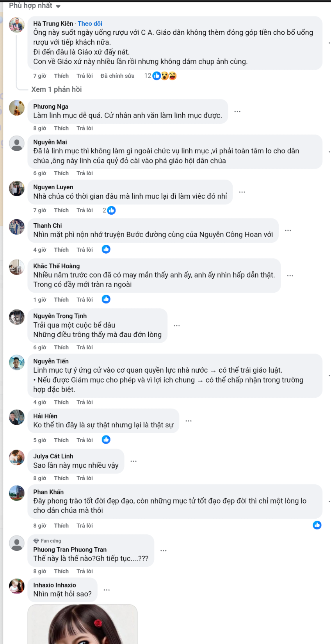This screenshot has width=331, height=644.
Task: Click "Theo dõi" next to Hà Trung Kiên
Action: coord(90,23)
